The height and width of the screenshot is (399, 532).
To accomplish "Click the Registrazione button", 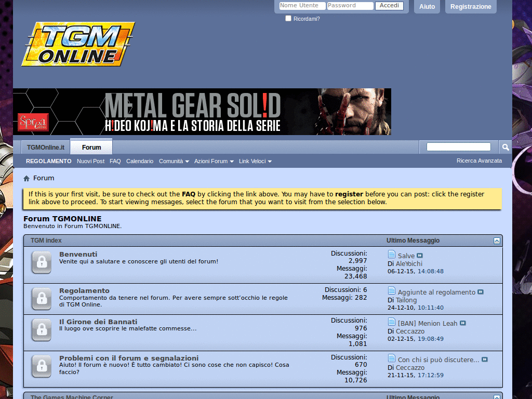I will click(471, 6).
